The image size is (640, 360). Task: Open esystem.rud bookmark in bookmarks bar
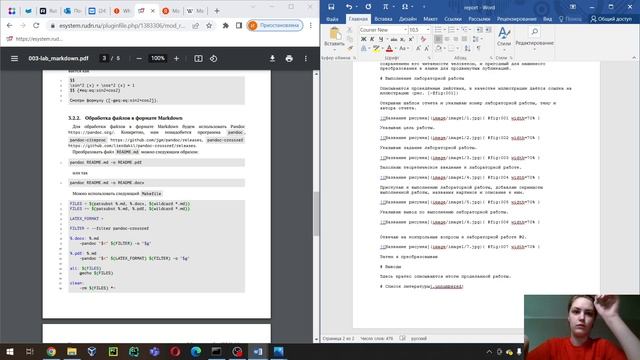(x=35, y=39)
